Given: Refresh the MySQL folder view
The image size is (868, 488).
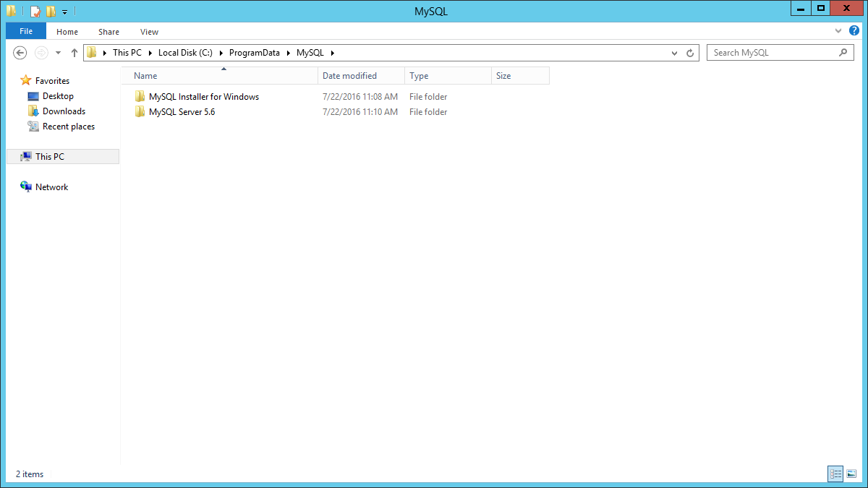Looking at the screenshot, I should click(x=690, y=53).
